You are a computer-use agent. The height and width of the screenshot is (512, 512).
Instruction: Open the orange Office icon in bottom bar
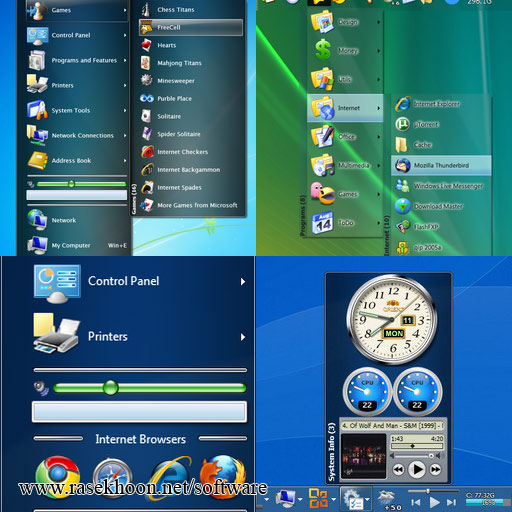click(x=318, y=499)
